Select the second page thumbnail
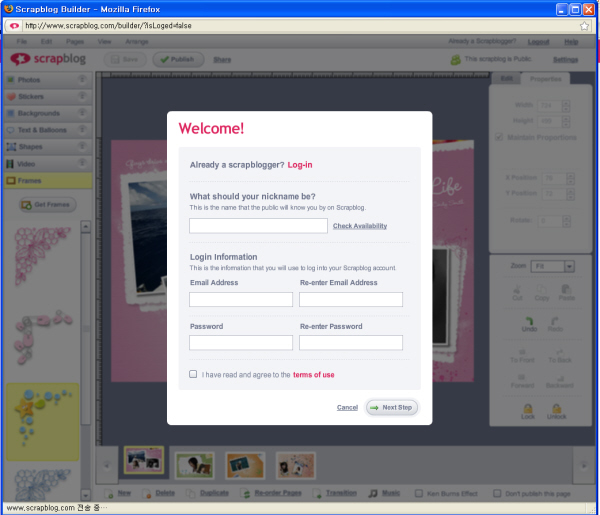 [x=194, y=465]
